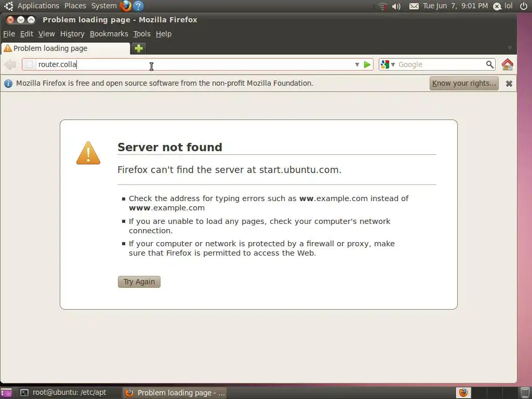Select the Problem loading page tab
Viewport: 532px width, 399px height.
pyautogui.click(x=65, y=48)
